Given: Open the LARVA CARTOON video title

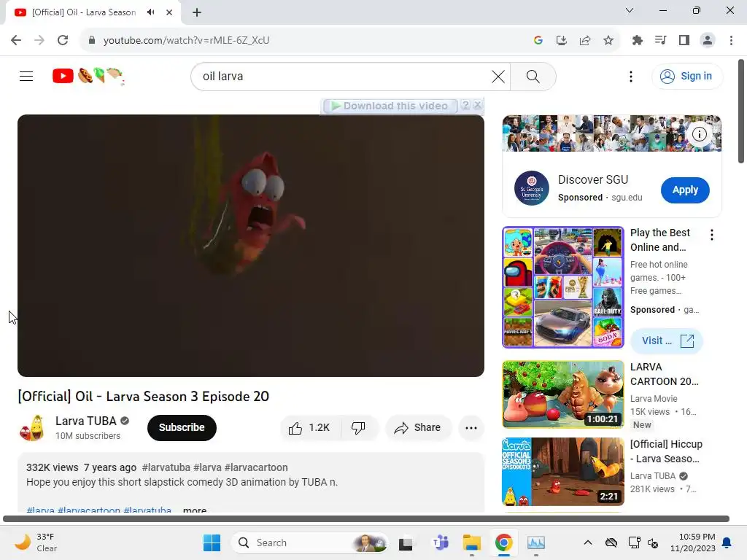Looking at the screenshot, I should pyautogui.click(x=664, y=374).
